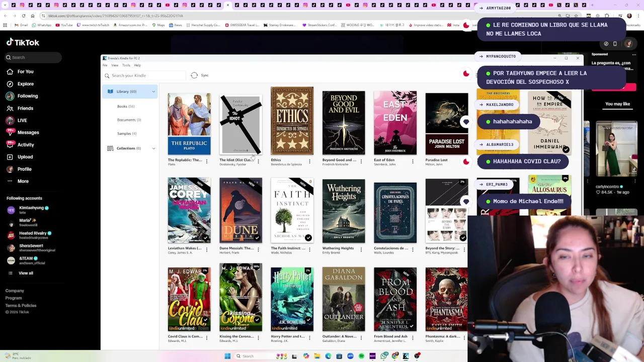Reload the browser page
Image resolution: width=644 pixels, height=362 pixels.
[x=23, y=16]
